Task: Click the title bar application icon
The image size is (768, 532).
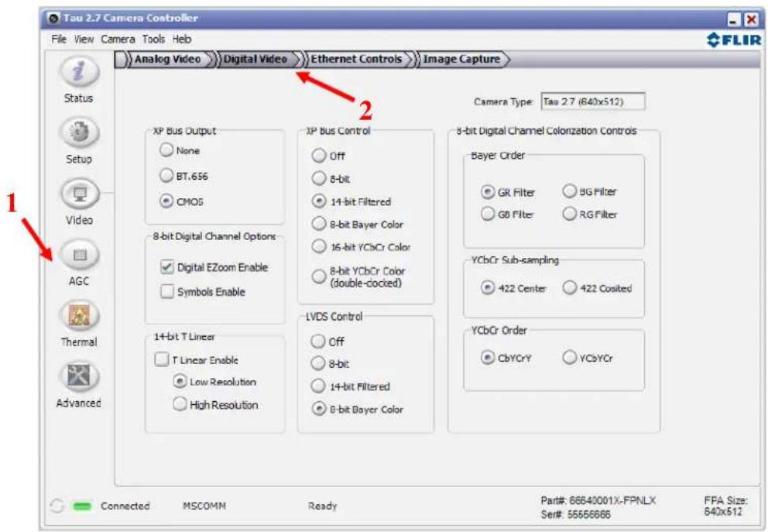Action: pyautogui.click(x=53, y=18)
